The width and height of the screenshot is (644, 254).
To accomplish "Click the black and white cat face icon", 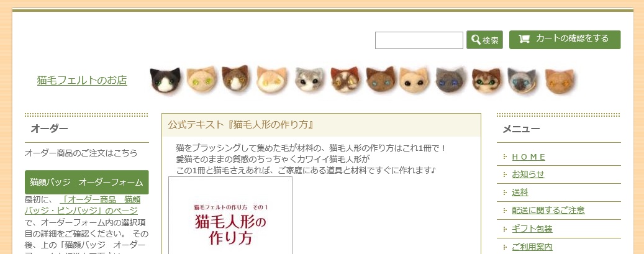I will (165, 79).
